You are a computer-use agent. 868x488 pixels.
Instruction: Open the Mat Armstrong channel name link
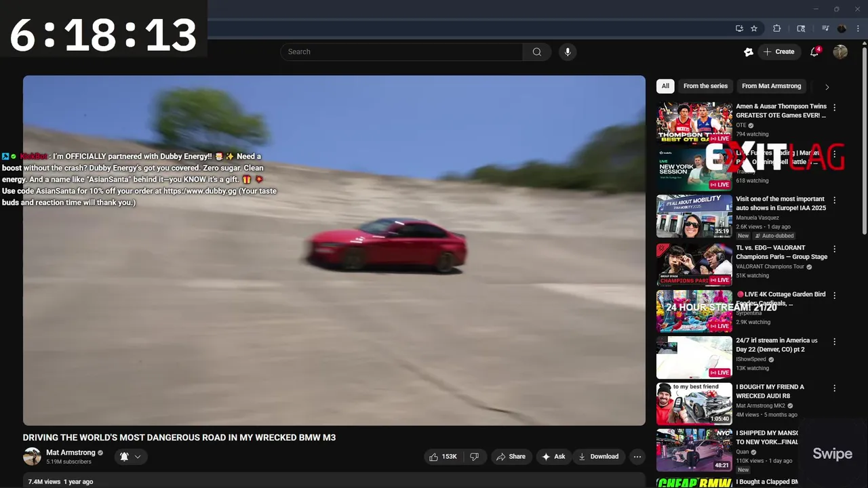tap(71, 452)
